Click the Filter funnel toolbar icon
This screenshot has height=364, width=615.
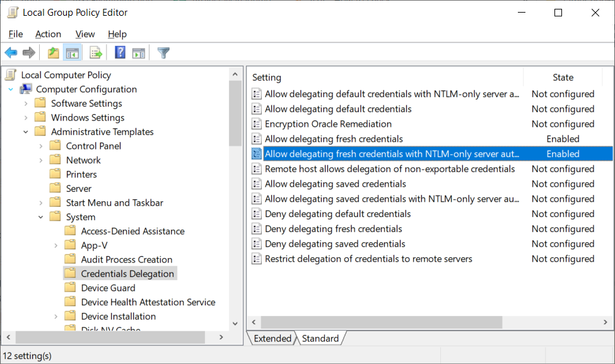pyautogui.click(x=163, y=52)
